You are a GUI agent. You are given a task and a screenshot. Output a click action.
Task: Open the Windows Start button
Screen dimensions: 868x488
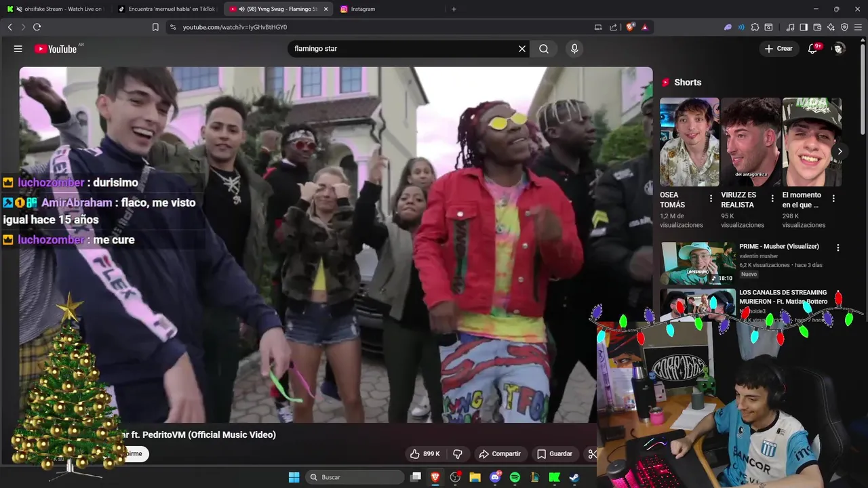point(294,477)
